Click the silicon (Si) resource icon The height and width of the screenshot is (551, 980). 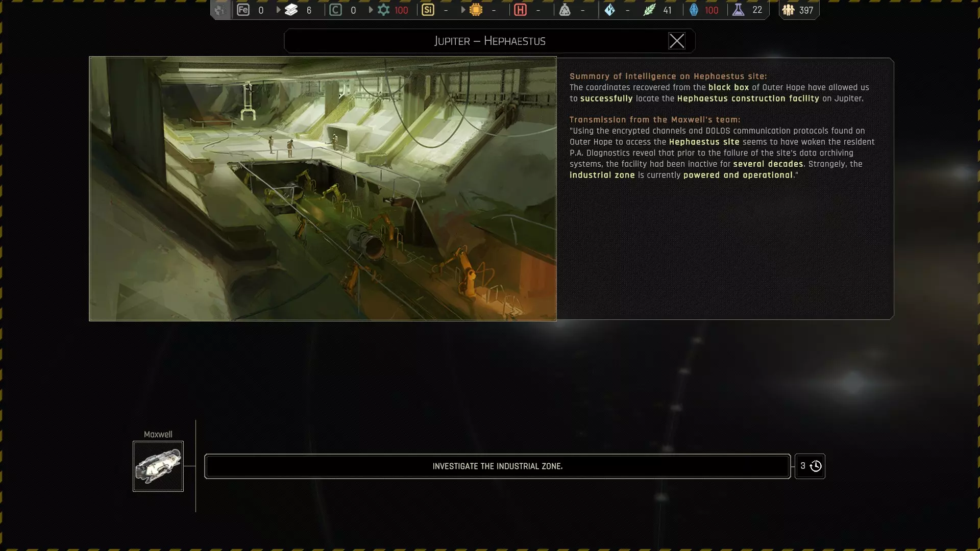click(428, 10)
